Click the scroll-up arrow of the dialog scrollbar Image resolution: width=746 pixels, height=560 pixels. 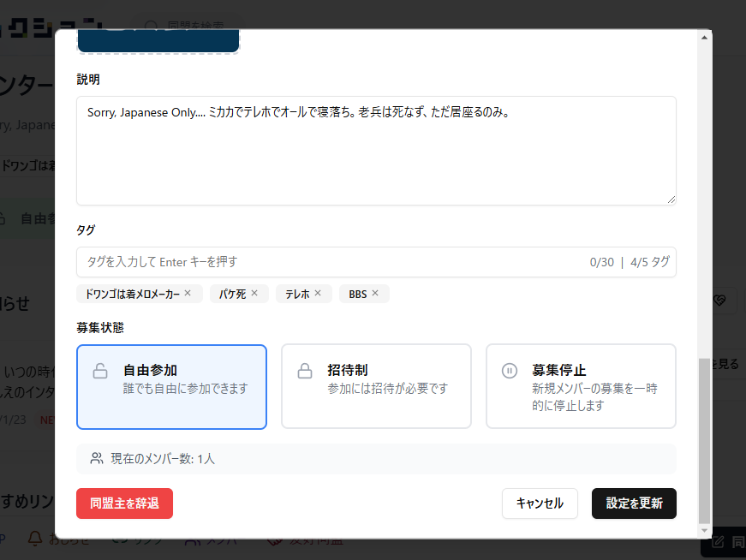click(x=705, y=38)
